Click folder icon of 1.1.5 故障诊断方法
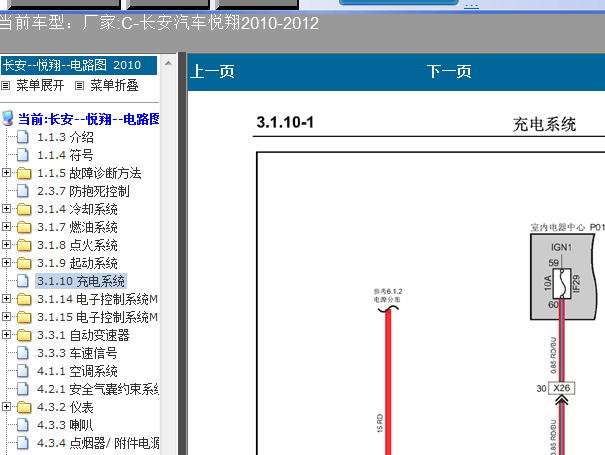Image resolution: width=605 pixels, height=455 pixels. pyautogui.click(x=24, y=173)
